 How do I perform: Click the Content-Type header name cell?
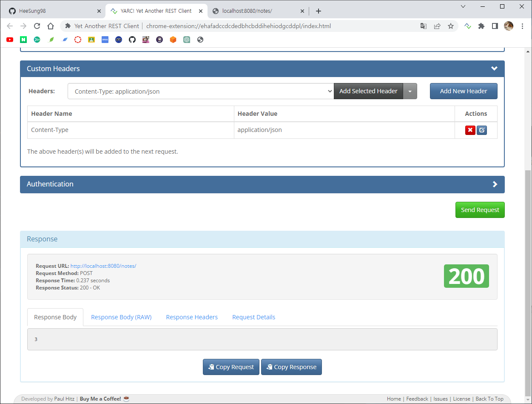131,130
